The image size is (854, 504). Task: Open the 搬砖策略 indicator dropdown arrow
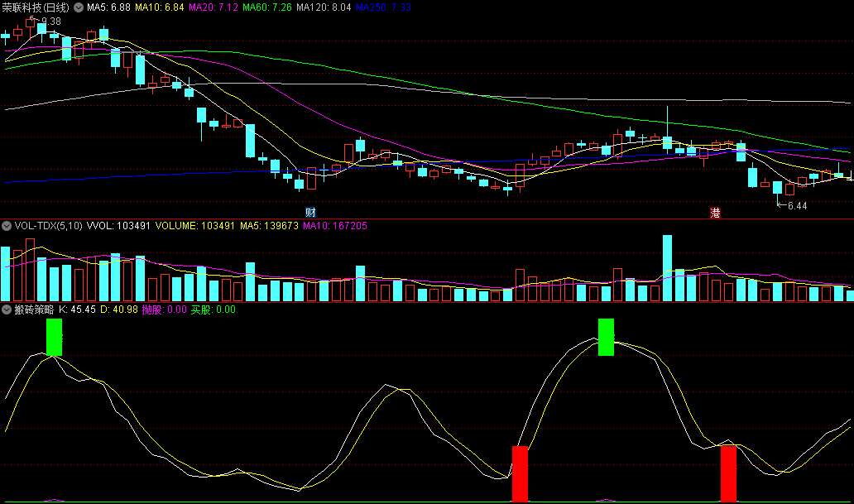[x=7, y=310]
